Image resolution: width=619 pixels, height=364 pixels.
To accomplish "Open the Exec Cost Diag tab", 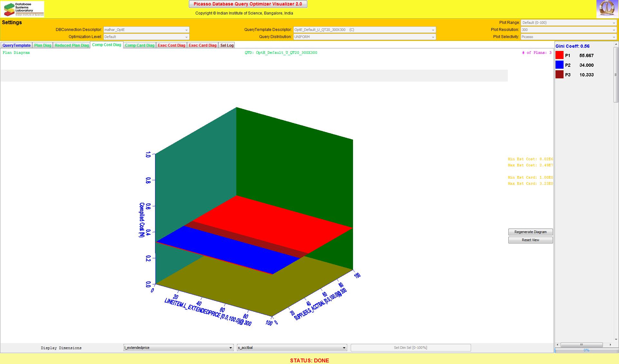I will 172,45.
